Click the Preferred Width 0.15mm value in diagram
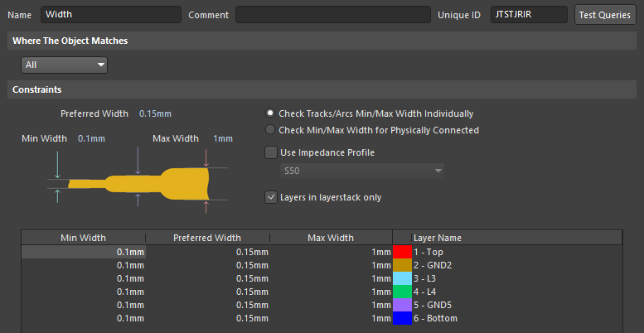The image size is (644, 333). pyautogui.click(x=155, y=113)
